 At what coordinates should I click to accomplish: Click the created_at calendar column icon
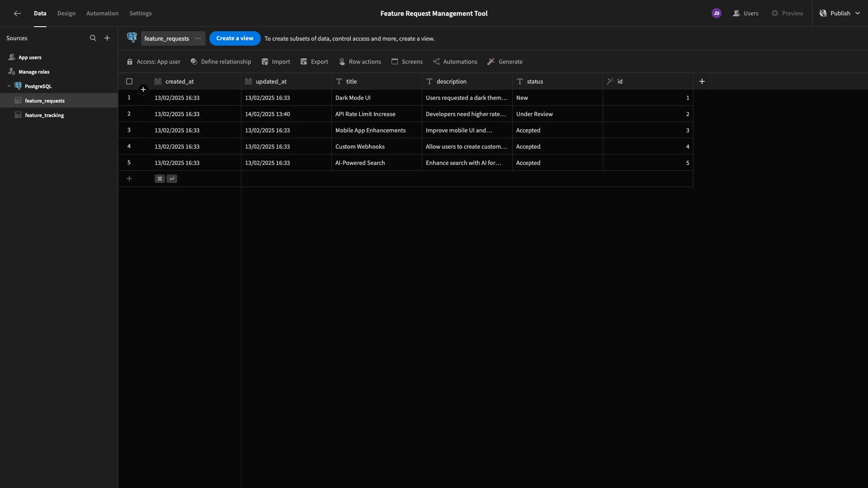tap(158, 81)
